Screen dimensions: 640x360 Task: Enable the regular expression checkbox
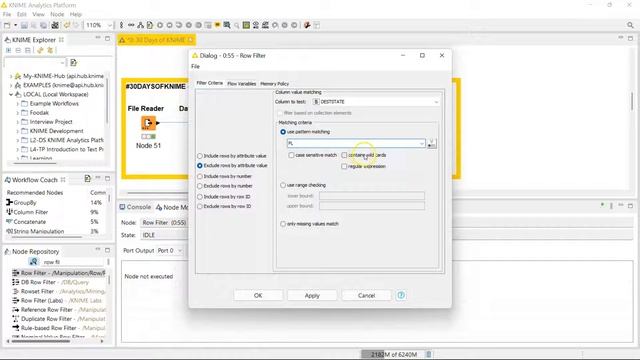(344, 167)
